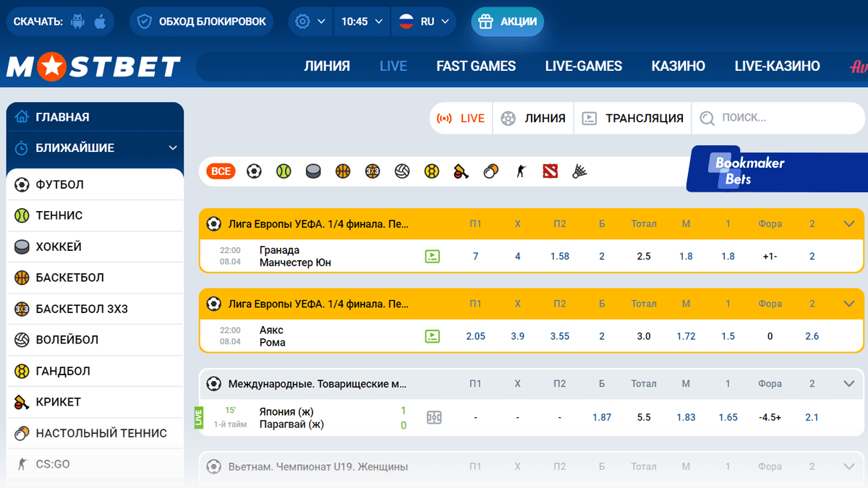
Task: Switch to ЛИНИЯ mode in filter bar
Action: pyautogui.click(x=534, y=118)
